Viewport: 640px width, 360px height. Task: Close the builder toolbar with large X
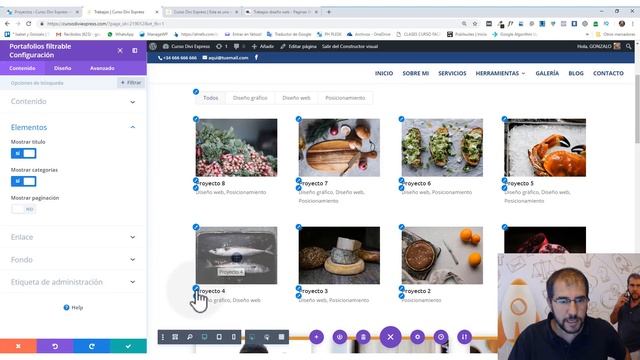click(x=391, y=337)
